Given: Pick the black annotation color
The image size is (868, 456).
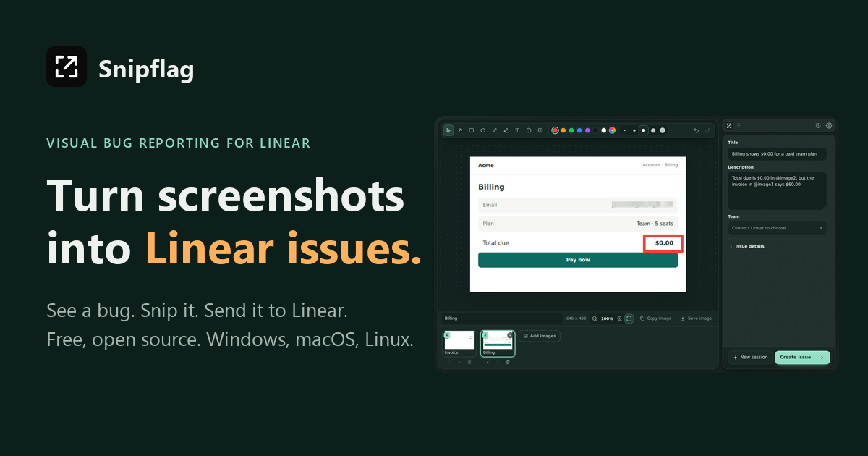Looking at the screenshot, I should click(x=595, y=130).
